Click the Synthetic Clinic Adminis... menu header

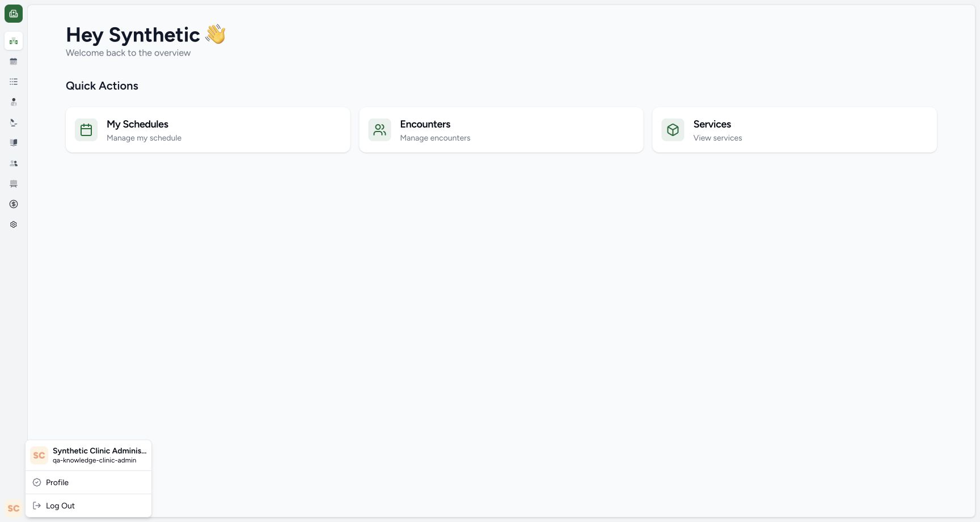coord(88,455)
